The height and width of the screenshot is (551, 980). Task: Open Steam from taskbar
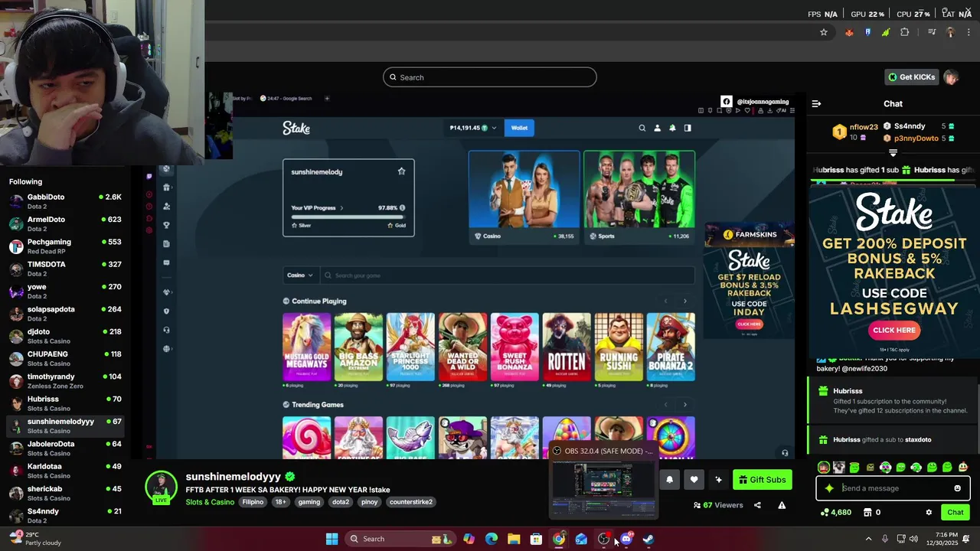[x=648, y=539]
